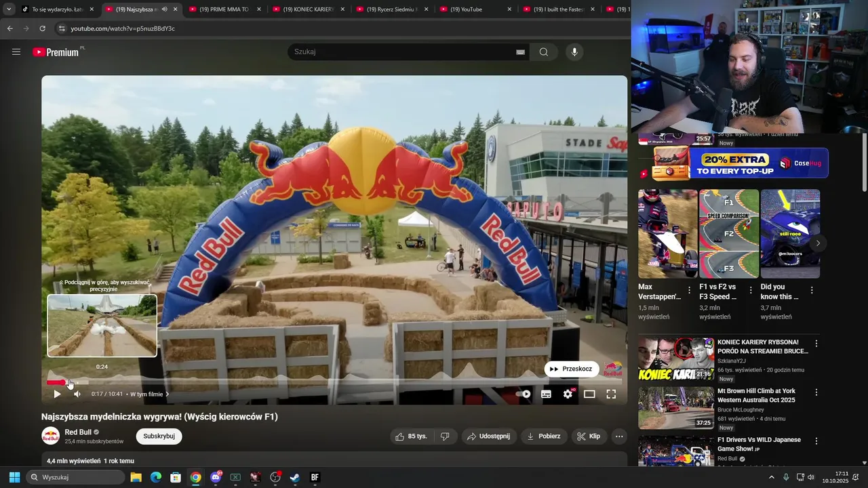Like the video with 85 tys. button
This screenshot has height=488, width=868.
click(411, 436)
